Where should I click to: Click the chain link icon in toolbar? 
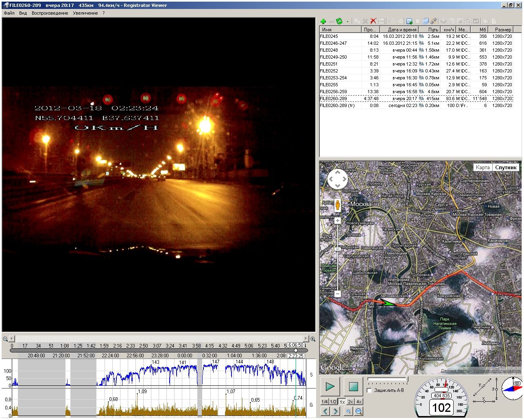(x=434, y=21)
